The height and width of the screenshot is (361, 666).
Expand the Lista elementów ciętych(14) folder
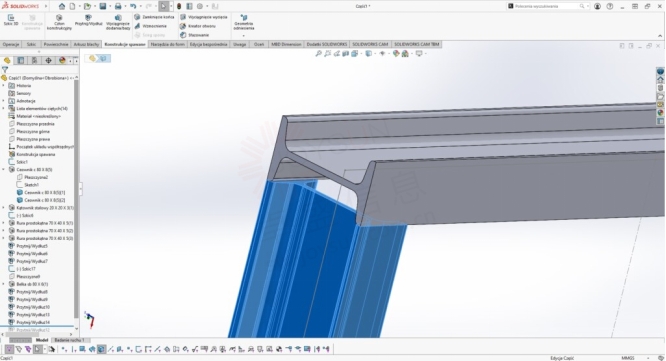point(4,109)
